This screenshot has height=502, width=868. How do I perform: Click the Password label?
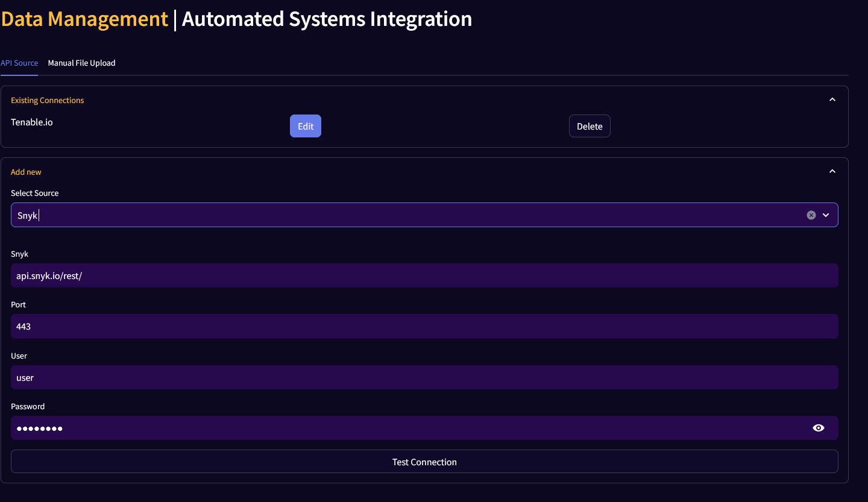pos(28,406)
